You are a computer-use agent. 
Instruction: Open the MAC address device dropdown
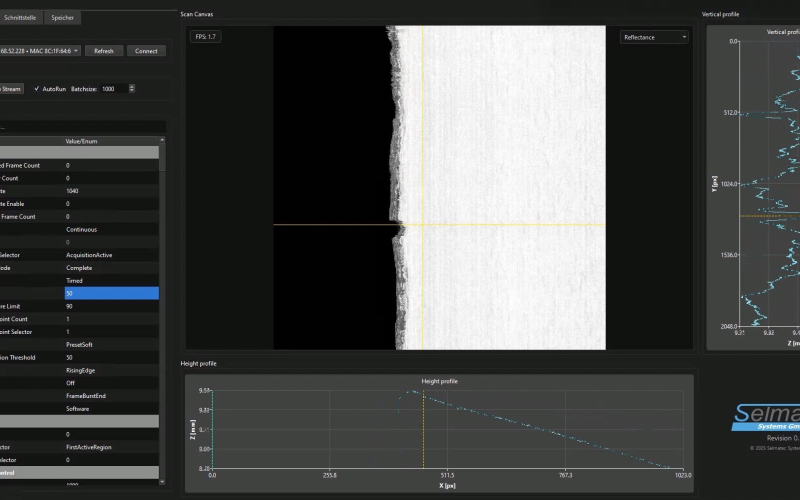pos(40,51)
